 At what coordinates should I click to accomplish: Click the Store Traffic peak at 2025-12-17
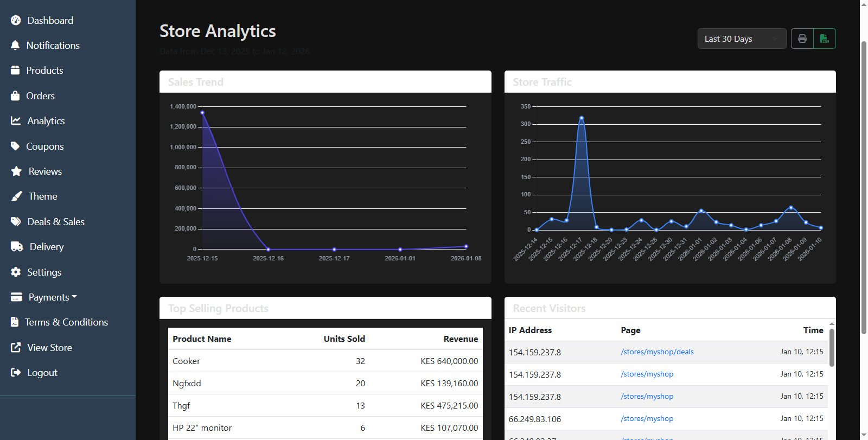point(582,118)
